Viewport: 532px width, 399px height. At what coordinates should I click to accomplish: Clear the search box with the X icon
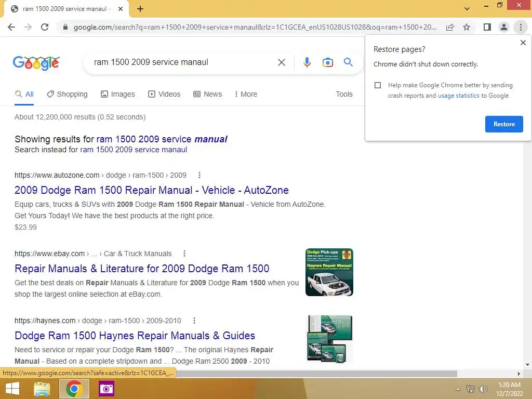pyautogui.click(x=281, y=62)
